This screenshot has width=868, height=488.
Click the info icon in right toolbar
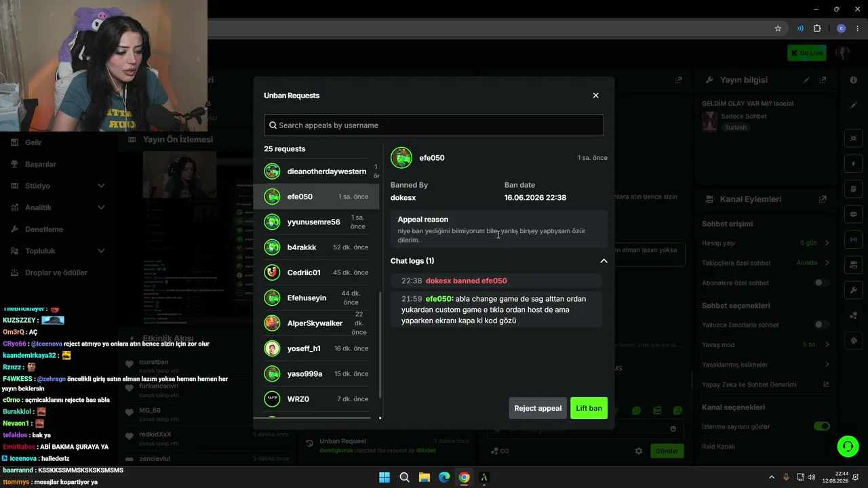853,80
